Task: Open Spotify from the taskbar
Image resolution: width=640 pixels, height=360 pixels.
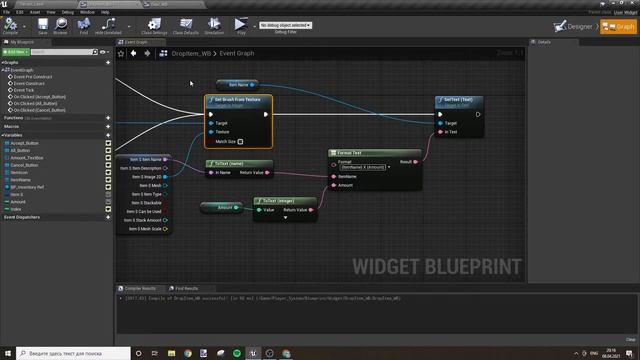Action: coord(237,353)
